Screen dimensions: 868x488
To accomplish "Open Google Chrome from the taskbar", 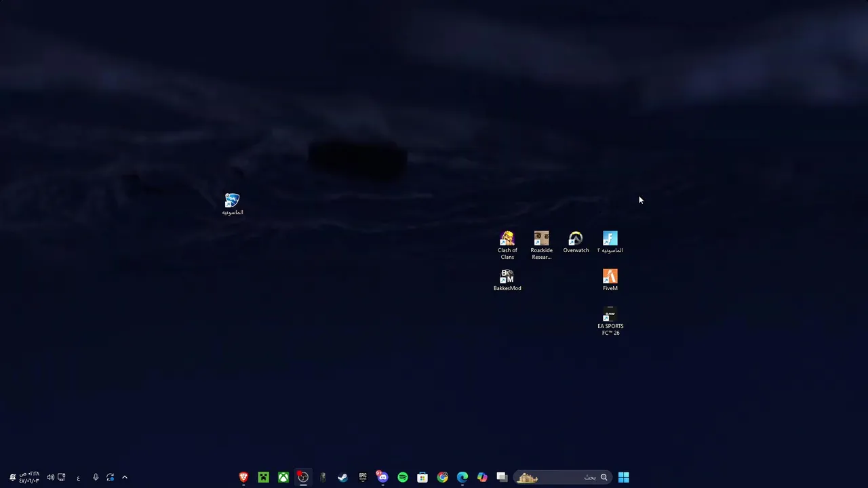I will tap(442, 477).
